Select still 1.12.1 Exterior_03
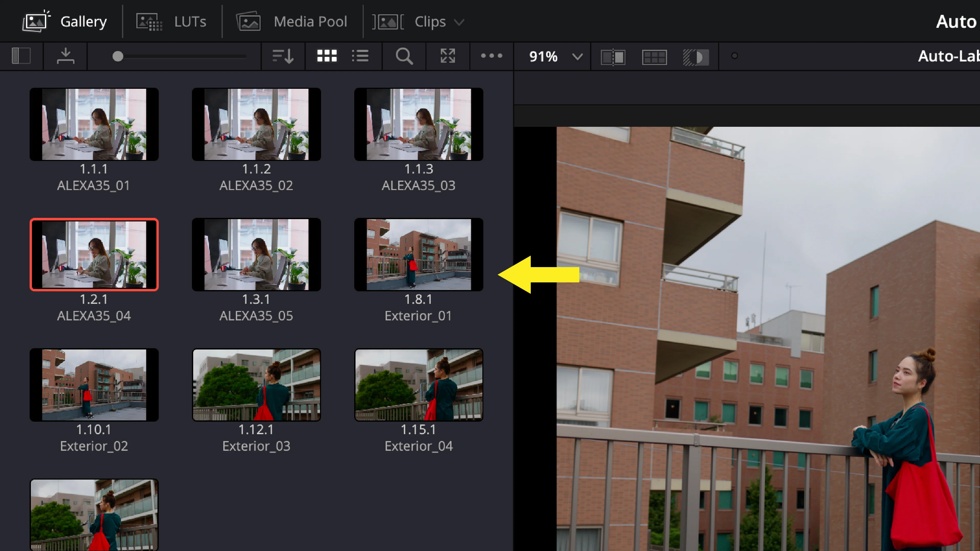This screenshot has width=980, height=551. tap(256, 385)
